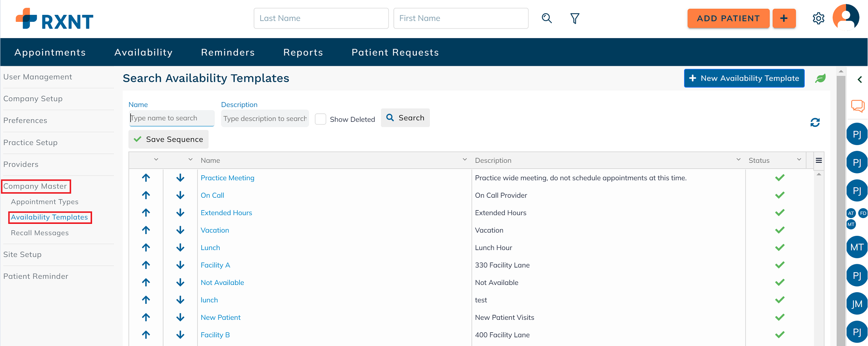Open the chat messages icon in sidebar
Screen dimensions: 868x346
(857, 106)
